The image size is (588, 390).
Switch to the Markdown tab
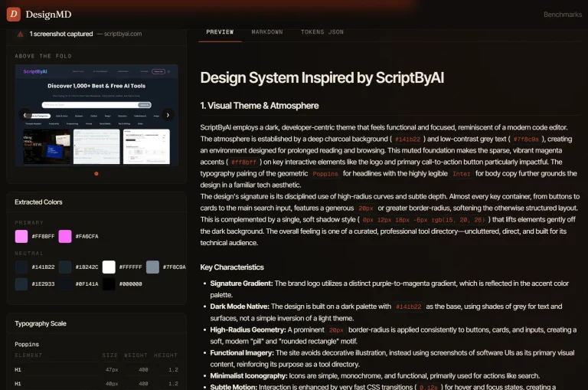tap(267, 32)
